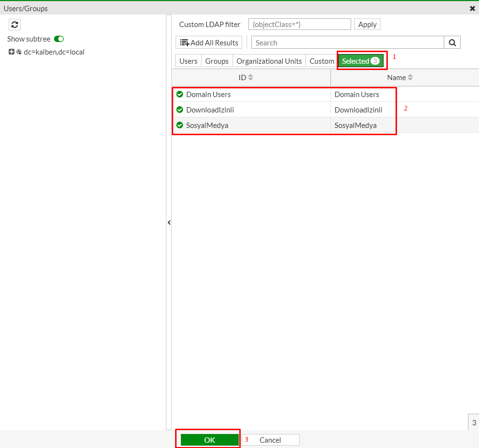Sort by the Name column arrows
The image size is (479, 448).
(x=411, y=77)
